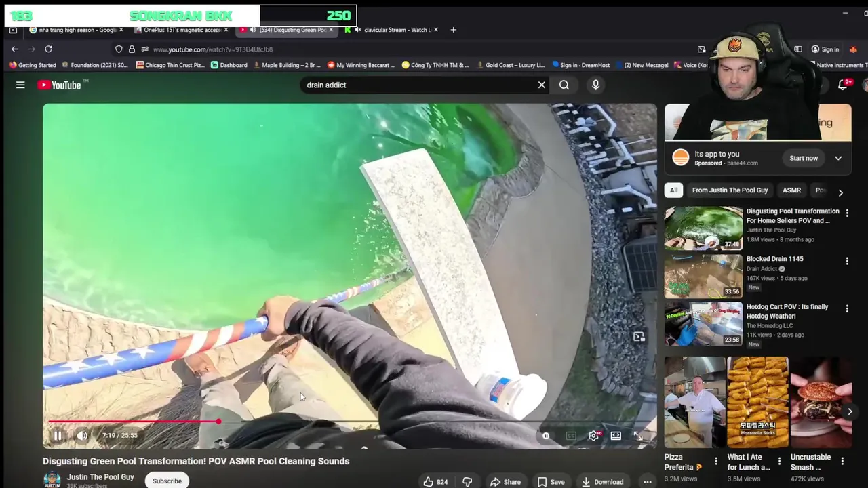This screenshot has width=868, height=488.
Task: Open the 'Dashboard' bookmark
Action: tap(229, 65)
